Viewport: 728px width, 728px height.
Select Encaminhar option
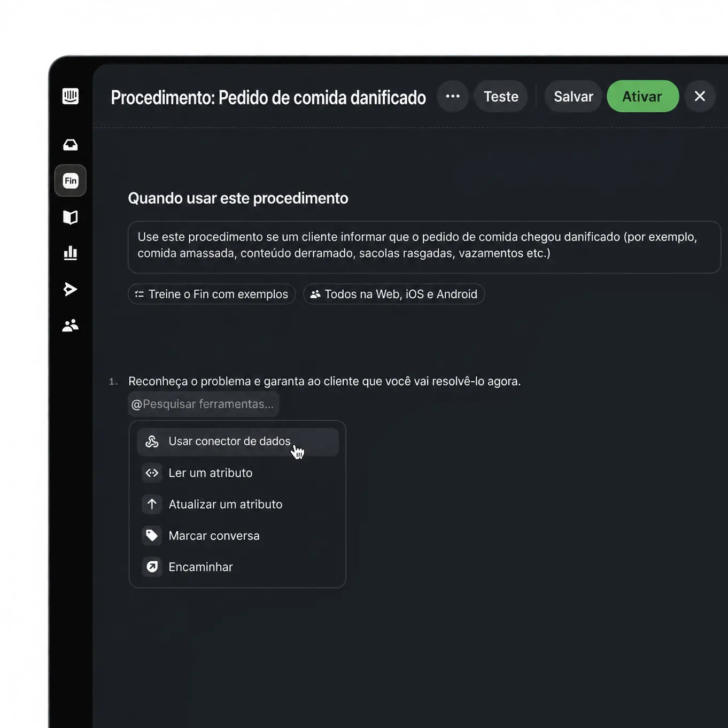click(238, 567)
